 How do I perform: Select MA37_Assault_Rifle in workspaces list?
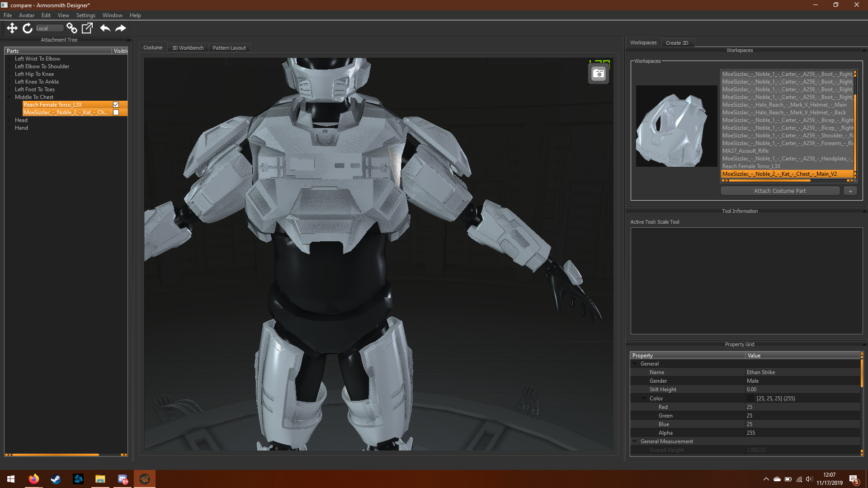(x=745, y=151)
